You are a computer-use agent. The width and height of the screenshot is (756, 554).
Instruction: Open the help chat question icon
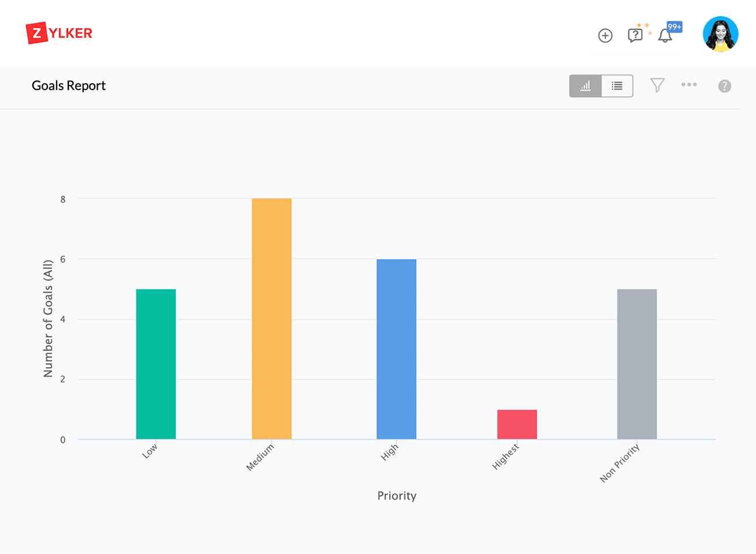coord(635,36)
